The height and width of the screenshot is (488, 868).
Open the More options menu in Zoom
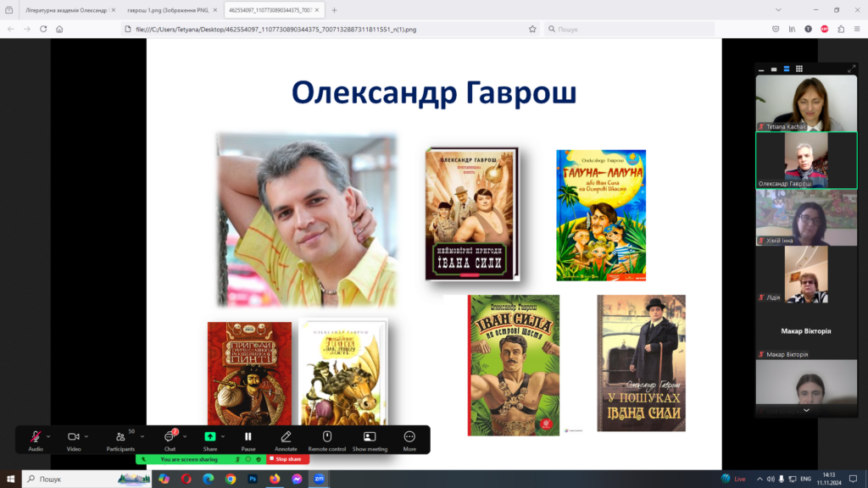[409, 437]
